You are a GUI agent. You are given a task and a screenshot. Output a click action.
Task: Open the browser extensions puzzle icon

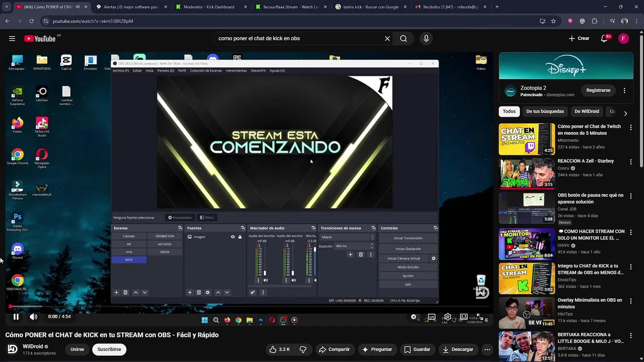click(x=595, y=21)
